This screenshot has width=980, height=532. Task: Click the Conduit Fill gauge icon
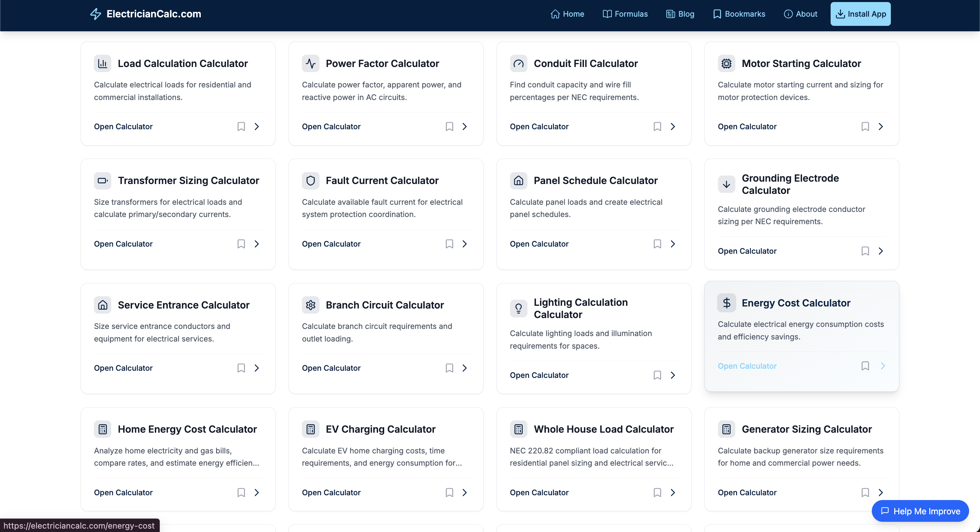519,64
